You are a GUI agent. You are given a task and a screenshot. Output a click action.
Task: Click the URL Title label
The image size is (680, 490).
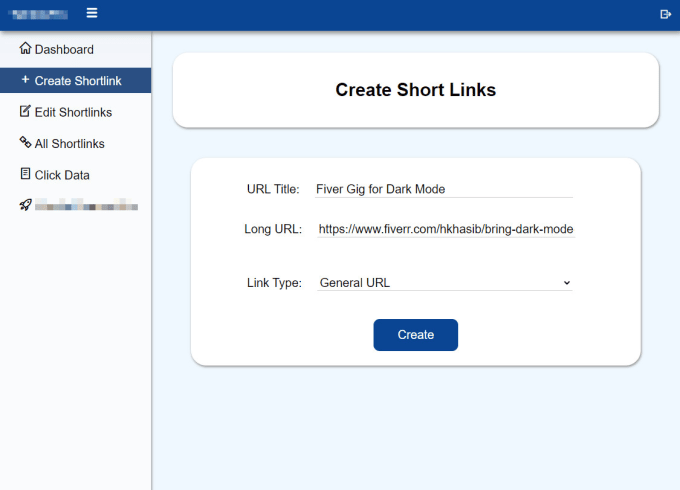(x=273, y=189)
